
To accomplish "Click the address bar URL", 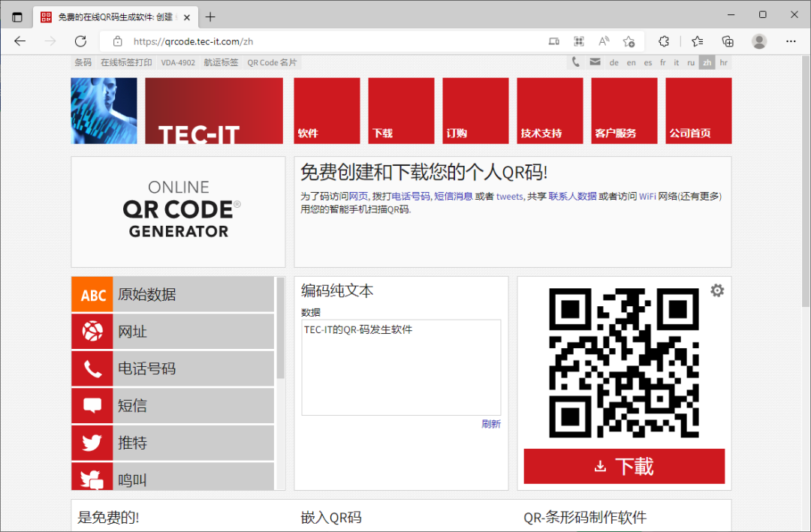I will pos(194,41).
